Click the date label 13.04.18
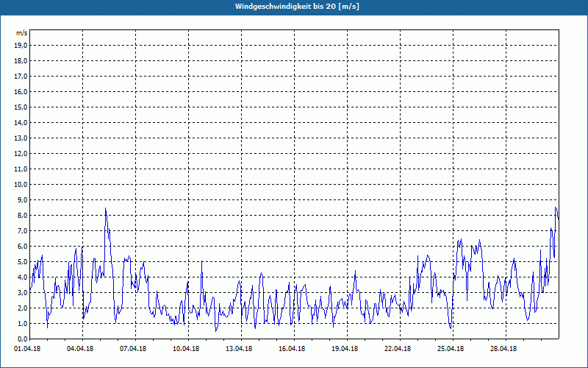Viewport: 588px width, 368px height. [239, 349]
